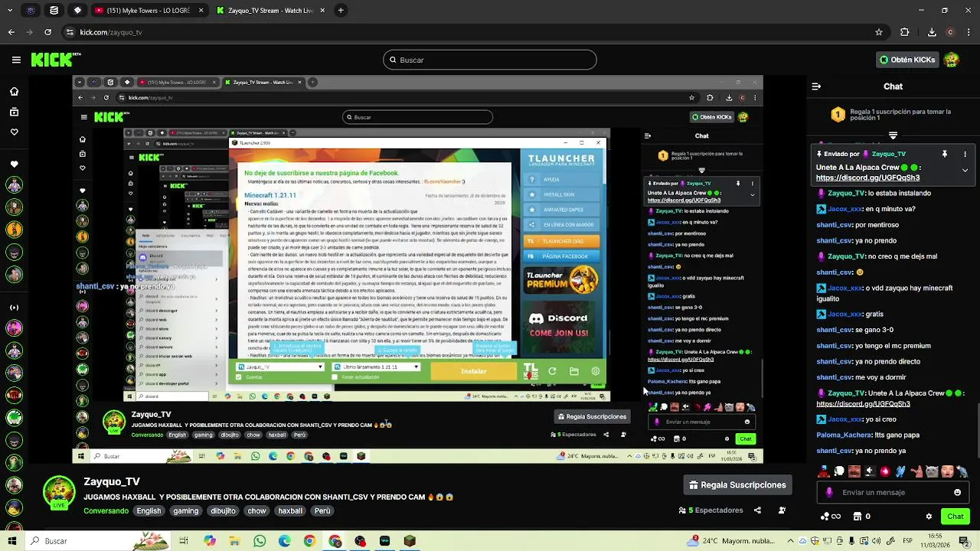The image size is (980, 551).
Task: Open new browser tab plus button
Action: tap(340, 11)
